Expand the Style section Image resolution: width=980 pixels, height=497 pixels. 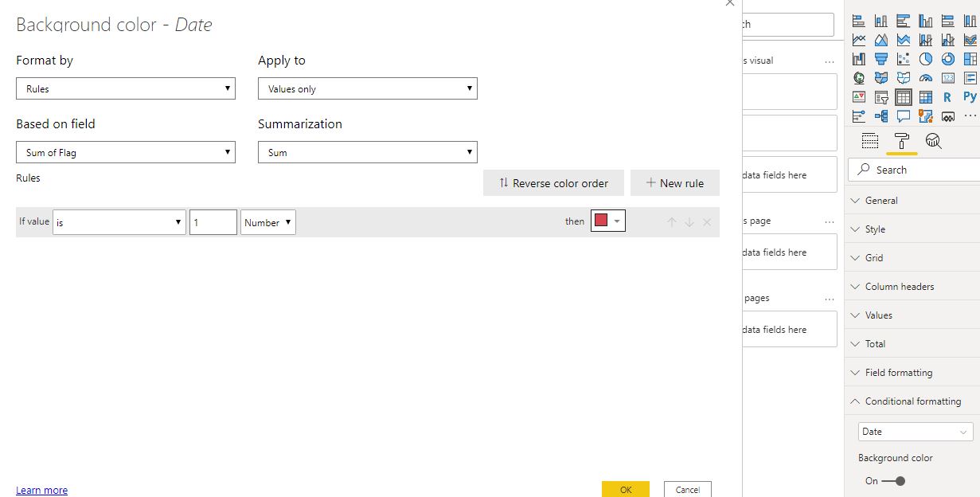coord(912,229)
